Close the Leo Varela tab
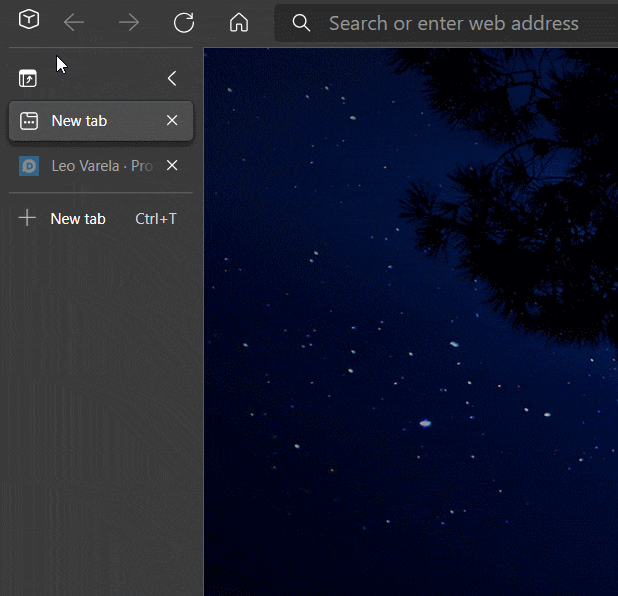Screen dimensions: 618x596 pos(172,165)
